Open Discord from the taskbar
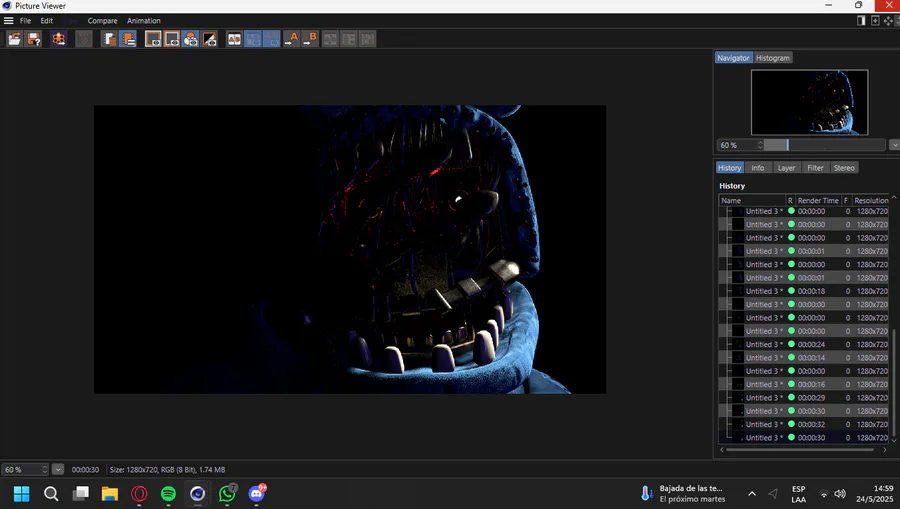Image resolution: width=900 pixels, height=509 pixels. coord(257,494)
